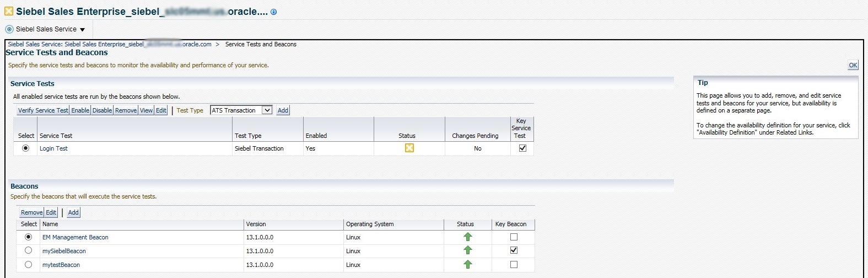Open the EM Management Beacon link

[x=76, y=237]
